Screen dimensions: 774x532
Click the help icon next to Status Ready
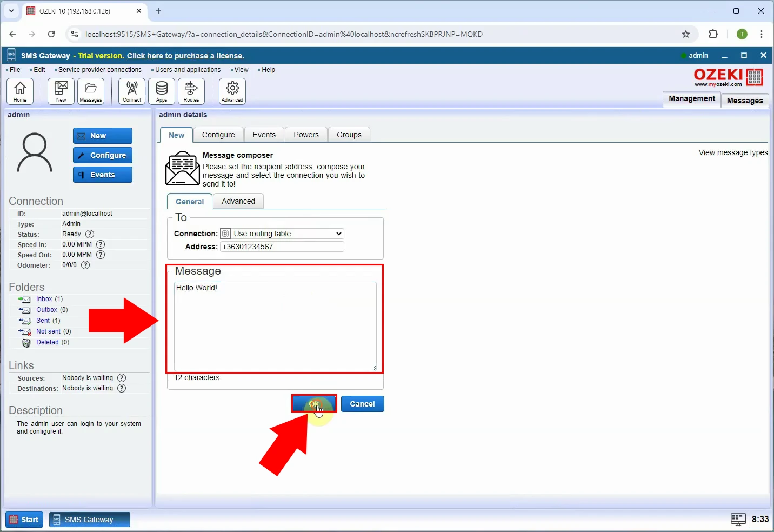click(90, 234)
